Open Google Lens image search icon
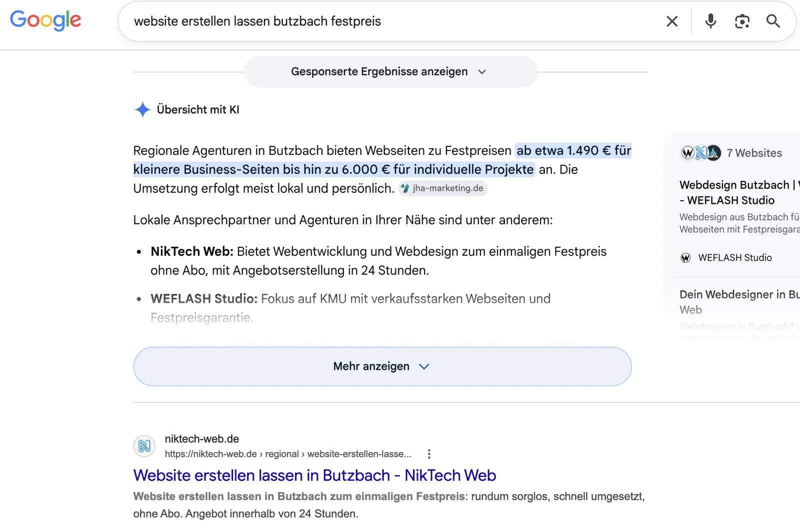800x532 pixels. (742, 21)
